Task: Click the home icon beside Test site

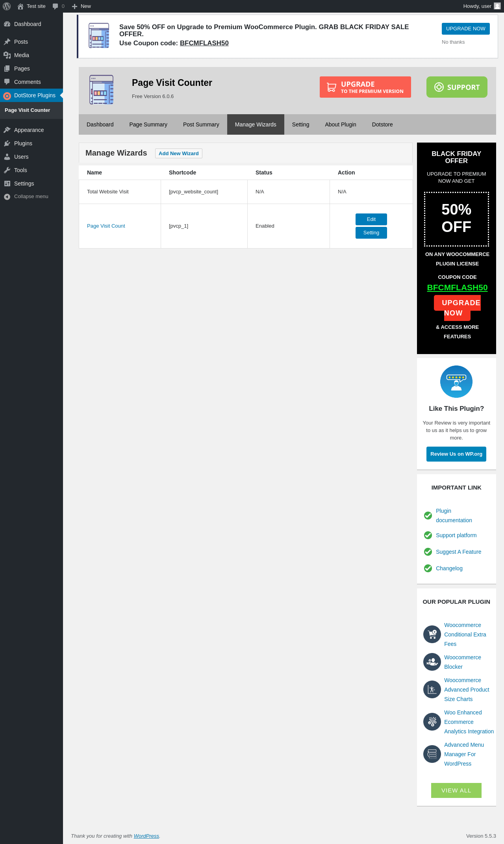Action: point(20,6)
